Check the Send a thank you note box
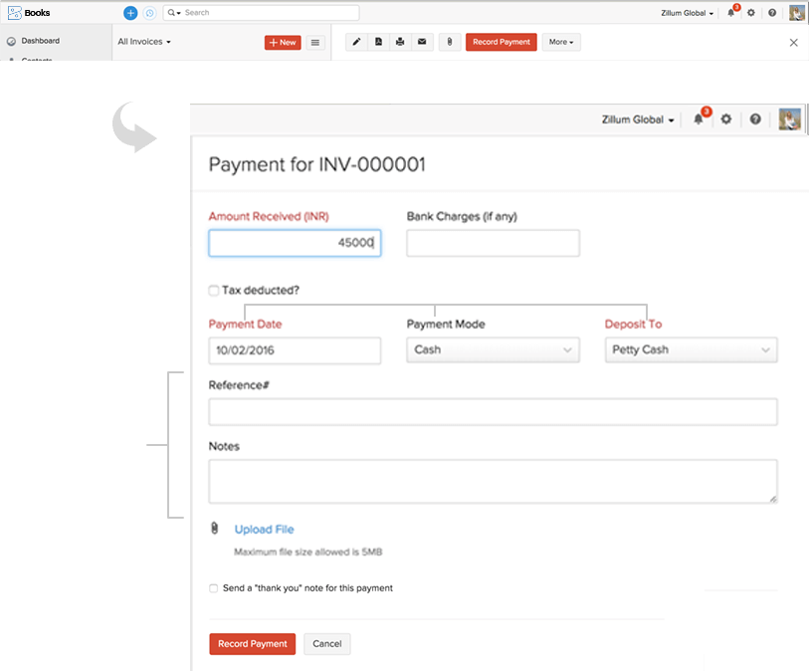 214,588
